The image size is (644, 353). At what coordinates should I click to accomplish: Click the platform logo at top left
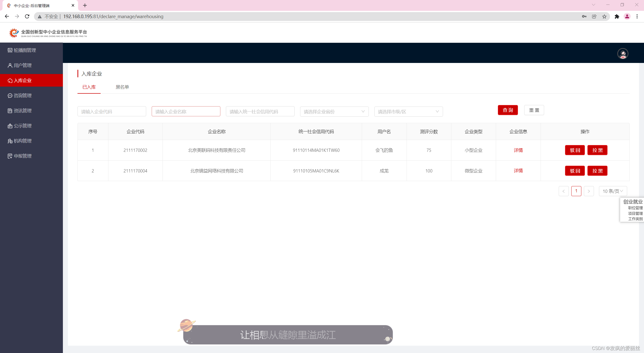click(x=48, y=33)
